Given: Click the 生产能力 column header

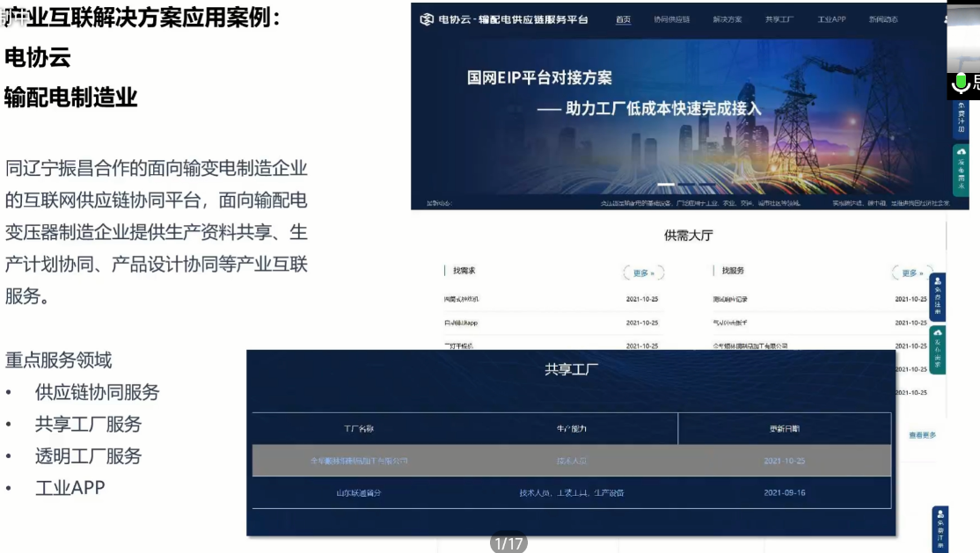Looking at the screenshot, I should (571, 429).
